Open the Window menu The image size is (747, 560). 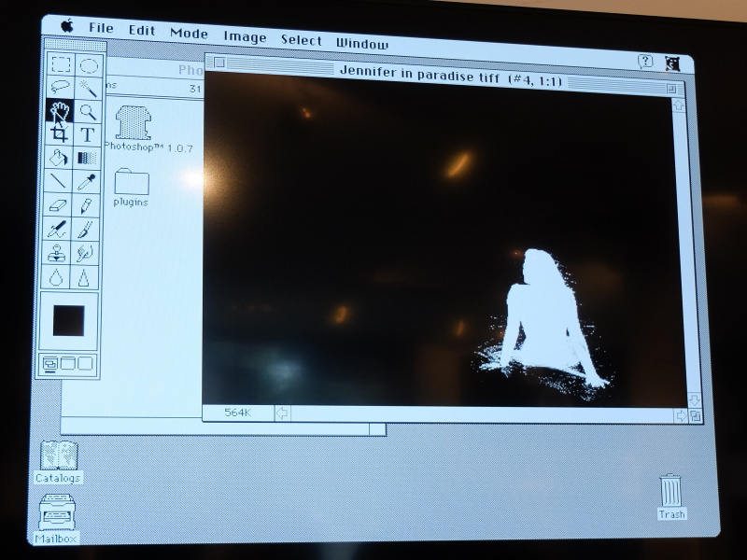pos(362,44)
